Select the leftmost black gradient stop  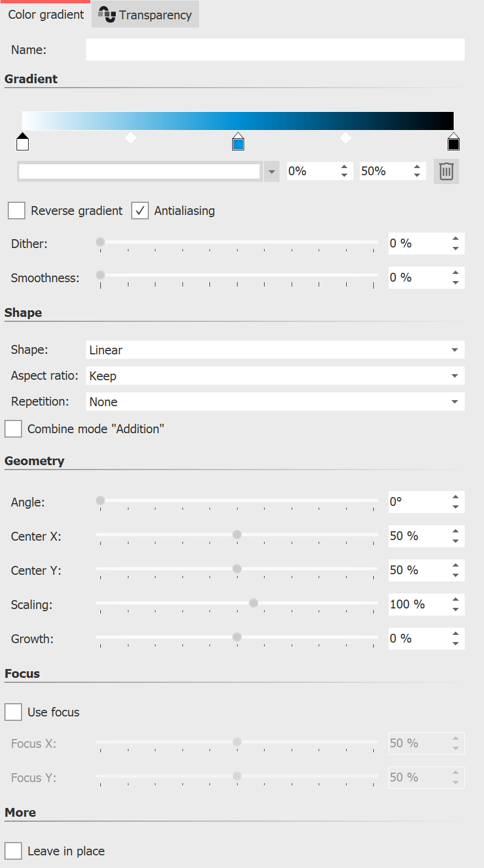tap(23, 142)
